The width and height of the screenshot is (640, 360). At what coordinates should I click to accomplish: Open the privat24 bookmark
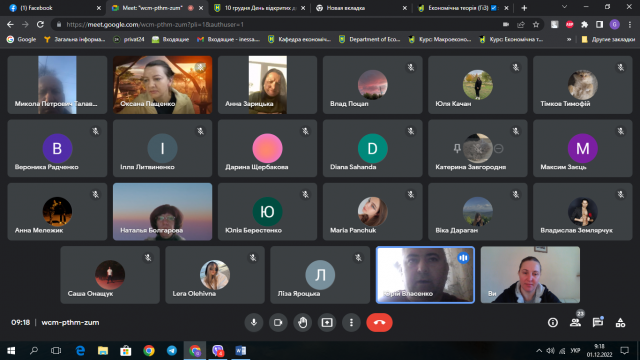[129, 39]
